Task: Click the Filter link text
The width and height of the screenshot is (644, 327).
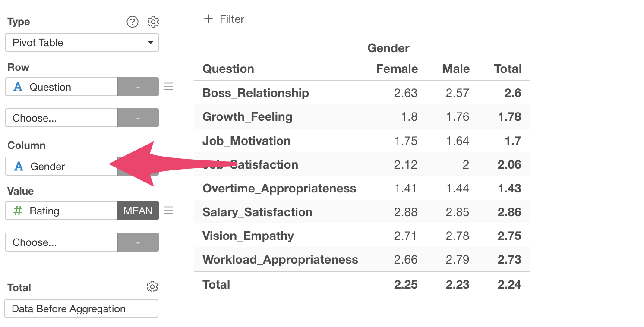Action: [x=232, y=19]
